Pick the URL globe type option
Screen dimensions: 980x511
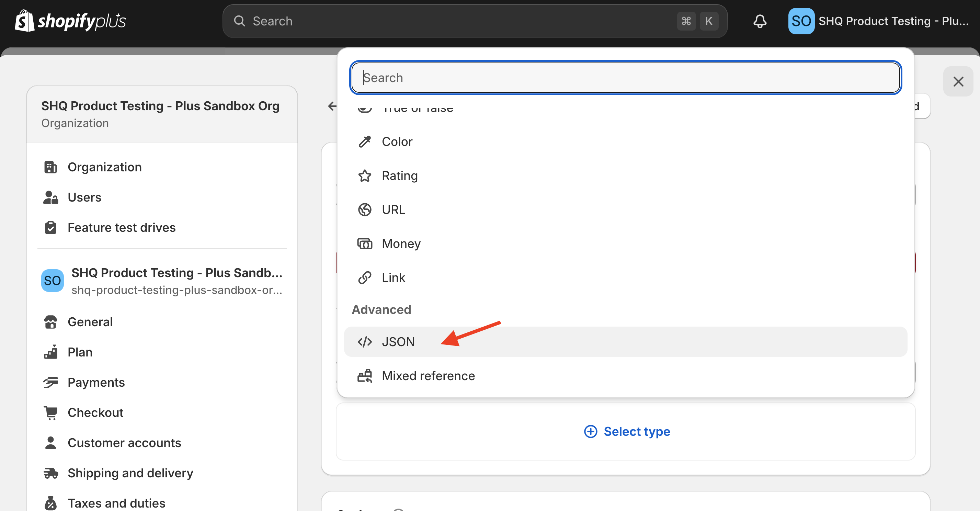393,209
